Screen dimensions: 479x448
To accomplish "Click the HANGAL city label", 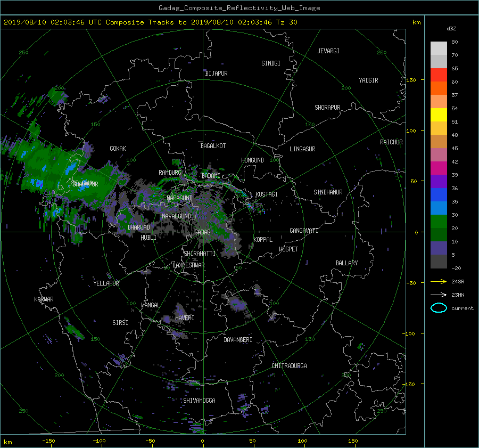I will (x=150, y=305).
